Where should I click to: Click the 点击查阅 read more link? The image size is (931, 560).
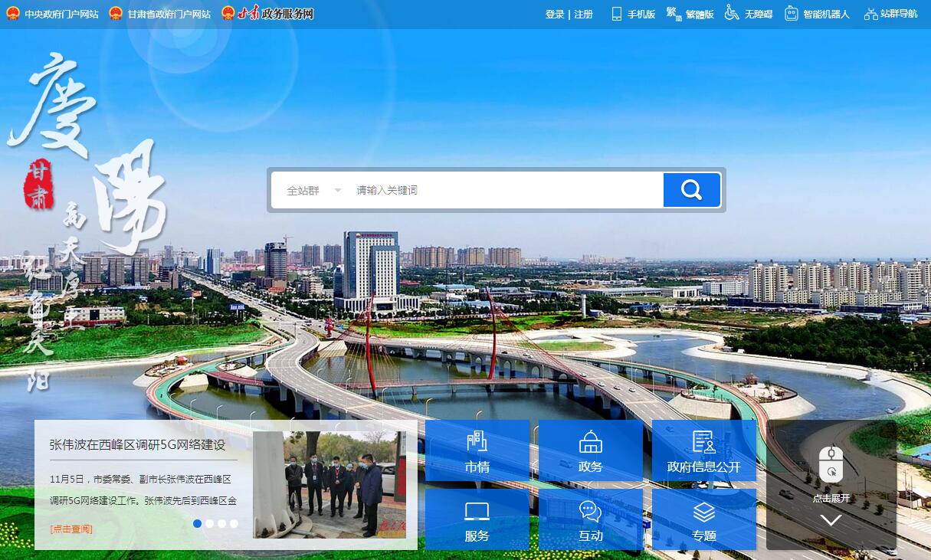pyautogui.click(x=71, y=529)
